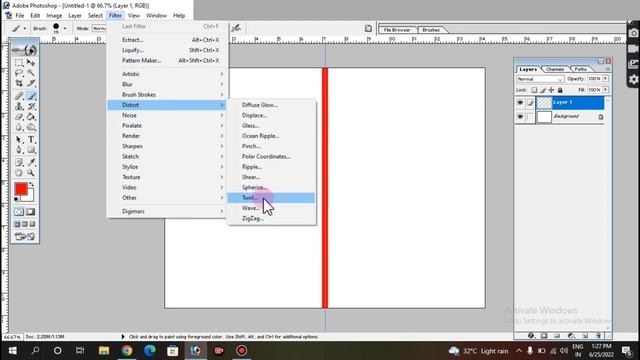The height and width of the screenshot is (360, 640).
Task: Select the Zoom magnifier tool
Action: 31,173
